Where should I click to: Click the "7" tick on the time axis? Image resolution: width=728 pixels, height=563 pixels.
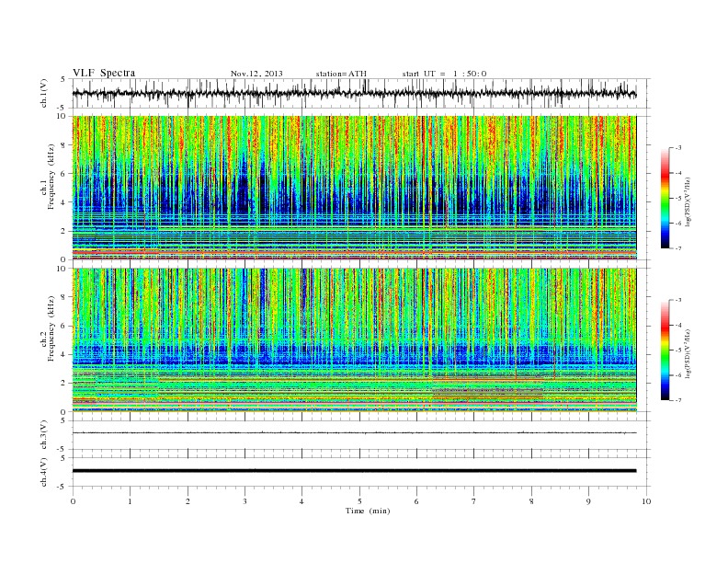[x=474, y=501]
